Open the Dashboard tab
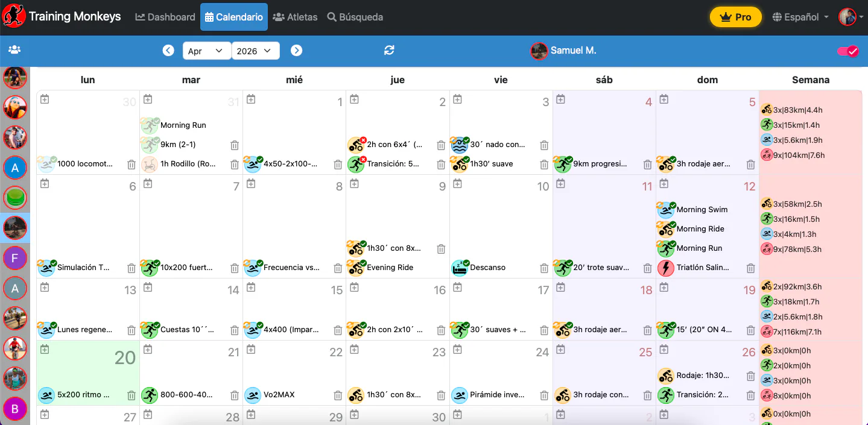868x425 pixels. (x=165, y=17)
